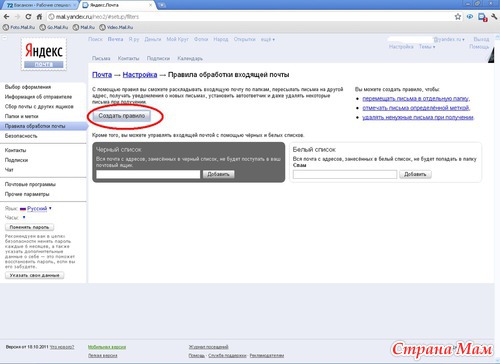This screenshot has width=500, height=364.
Task: Open the Помощь link at top right
Action: click(x=479, y=47)
